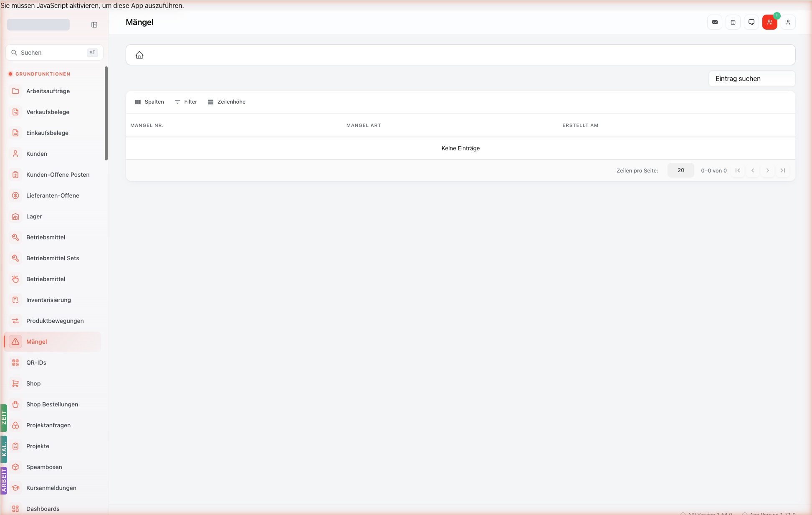Click the red users icon with badge
This screenshot has height=515, width=812.
[770, 22]
